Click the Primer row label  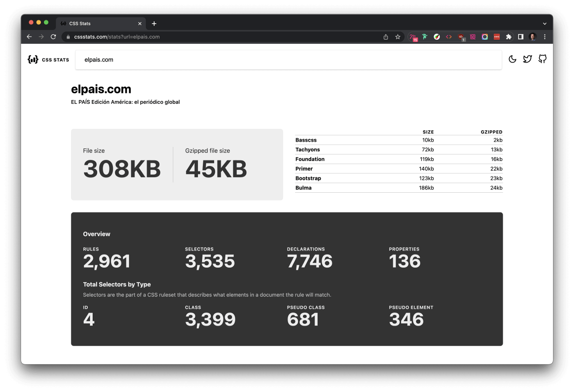(304, 169)
